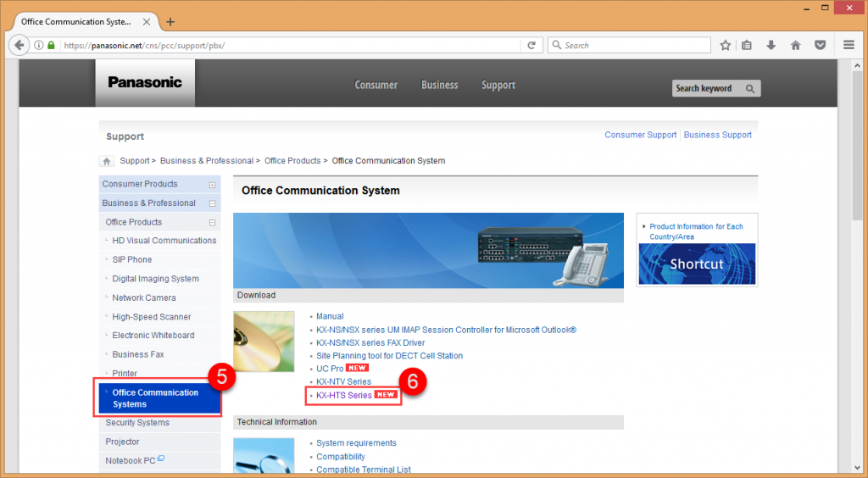The image size is (868, 478).
Task: Open a new tab with plus icon
Action: pyautogui.click(x=170, y=21)
